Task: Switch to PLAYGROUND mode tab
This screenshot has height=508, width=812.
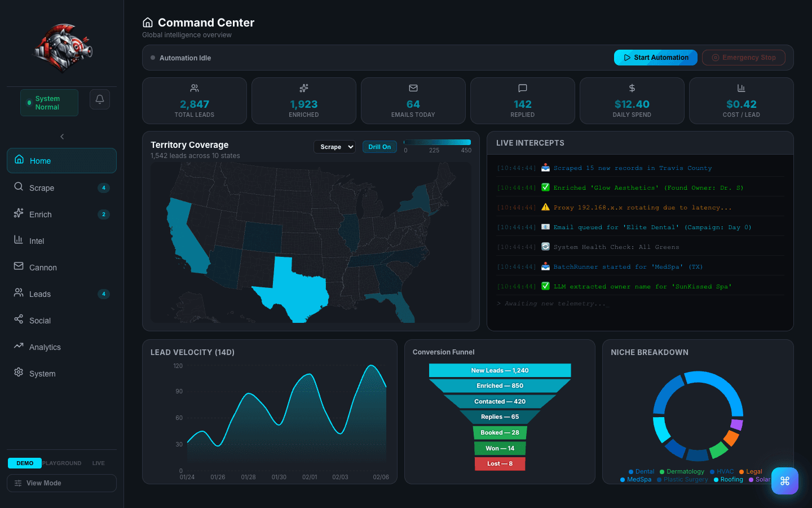Action: [62, 463]
